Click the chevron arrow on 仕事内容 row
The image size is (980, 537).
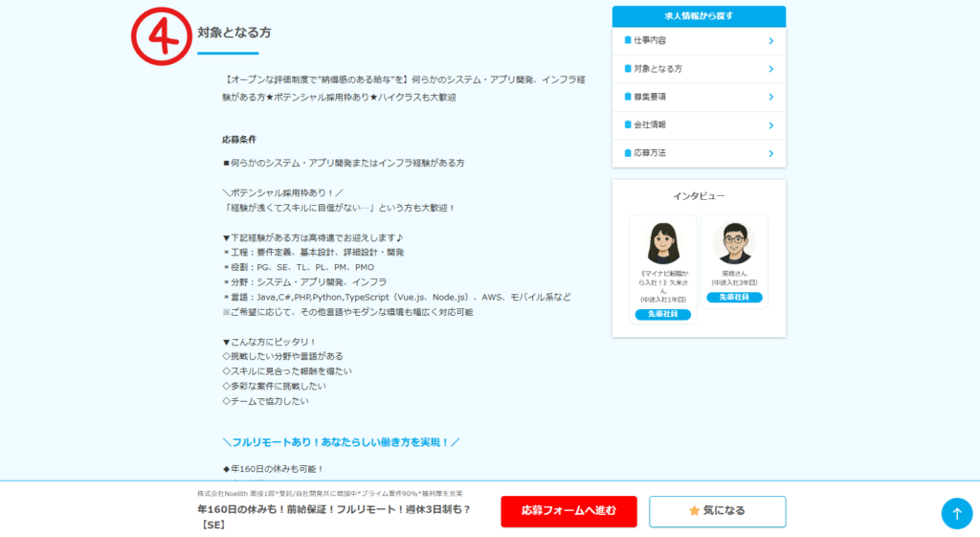tap(770, 41)
